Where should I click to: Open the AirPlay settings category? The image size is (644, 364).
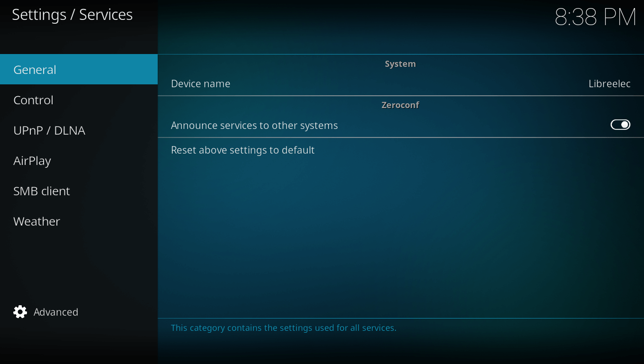(x=32, y=161)
